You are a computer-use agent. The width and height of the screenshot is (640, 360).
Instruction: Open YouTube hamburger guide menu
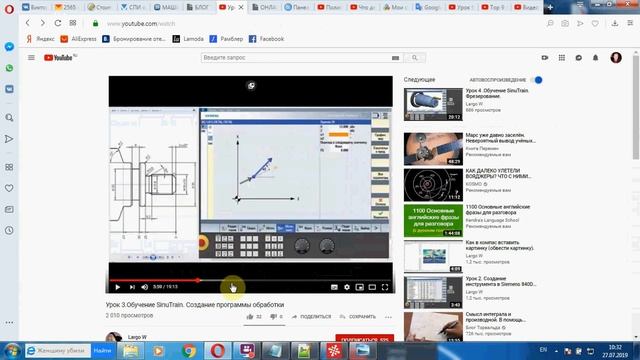[x=31, y=58]
